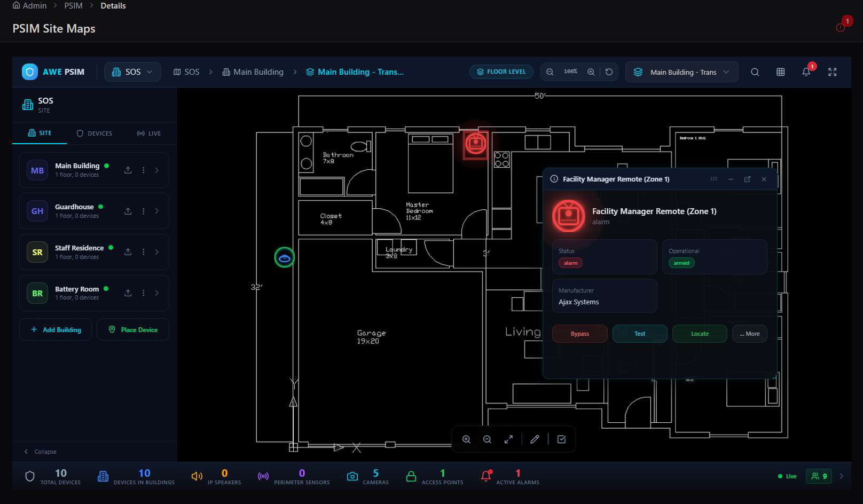Go to the Main Building breadcrumb
The image size is (863, 504).
pos(253,72)
